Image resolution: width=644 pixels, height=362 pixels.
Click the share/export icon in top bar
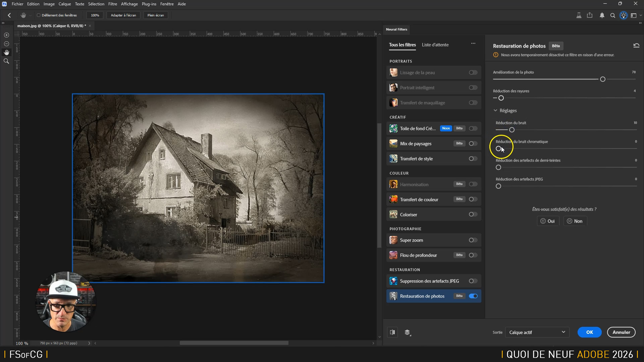pos(590,15)
